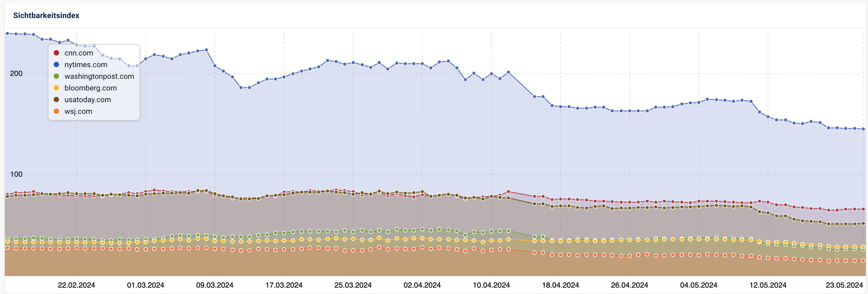Select the 18.04.2024 date axis label
Screen dimensions: 868x294
560,285
